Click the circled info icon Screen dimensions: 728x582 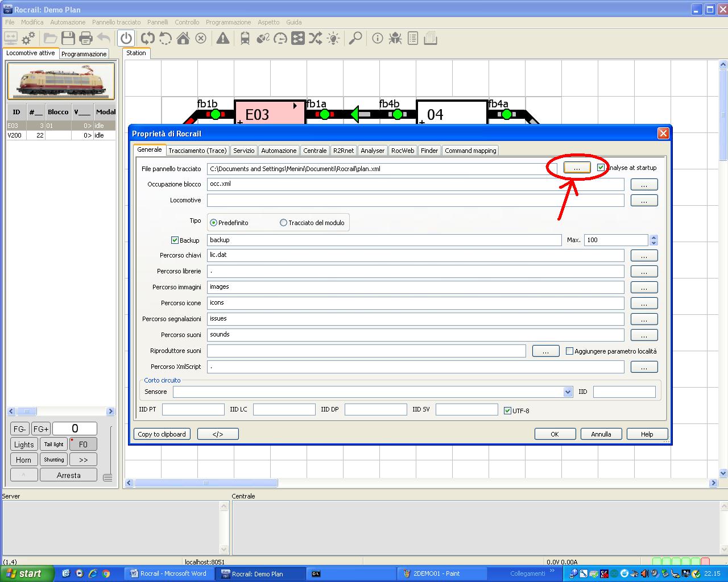tap(378, 38)
